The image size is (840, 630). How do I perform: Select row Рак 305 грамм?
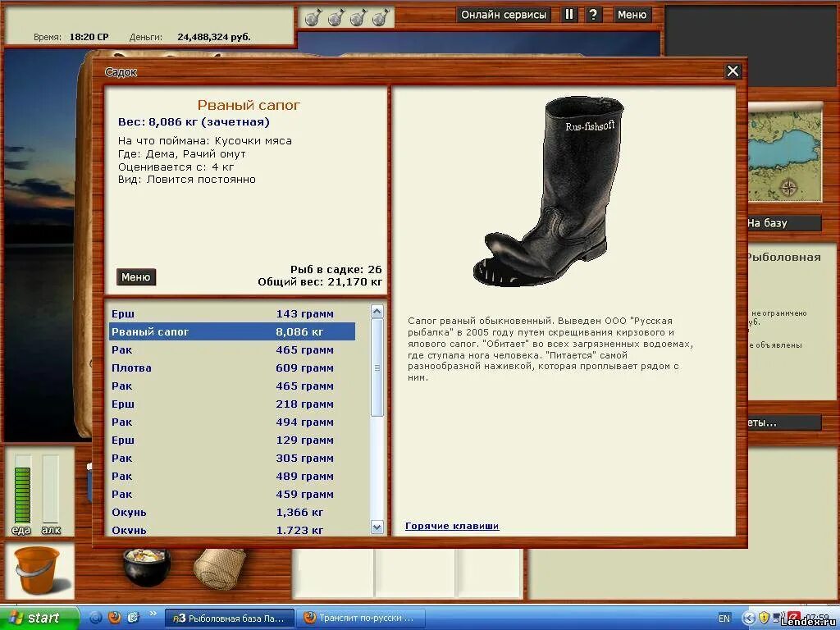[x=232, y=458]
